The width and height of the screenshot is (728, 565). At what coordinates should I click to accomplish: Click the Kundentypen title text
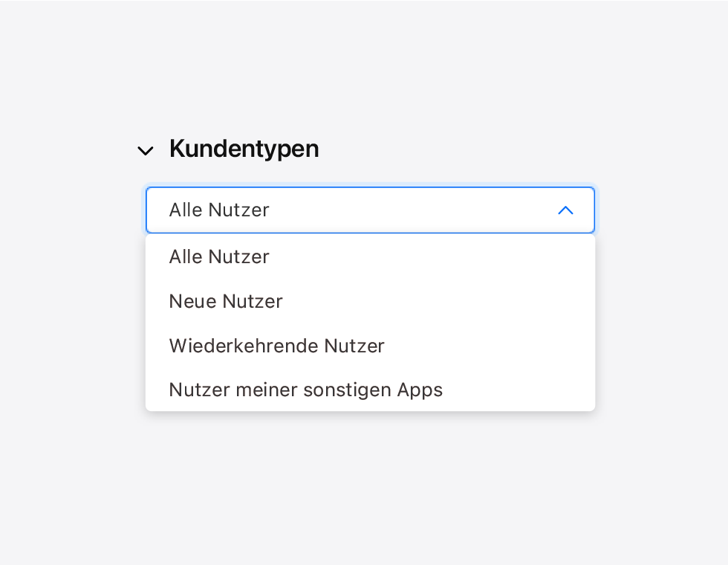(x=244, y=149)
